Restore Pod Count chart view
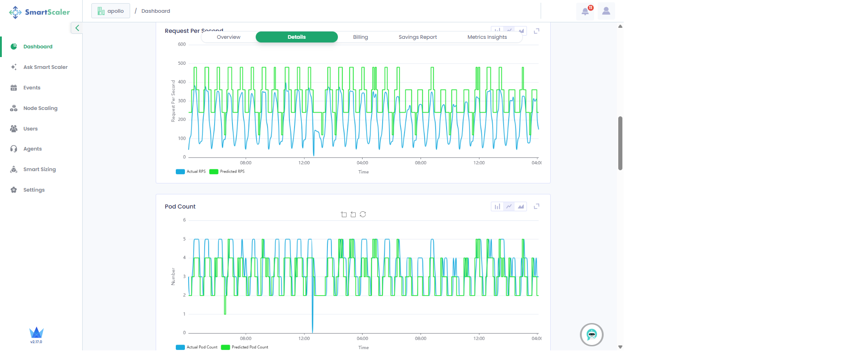The image size is (868, 355). (363, 214)
